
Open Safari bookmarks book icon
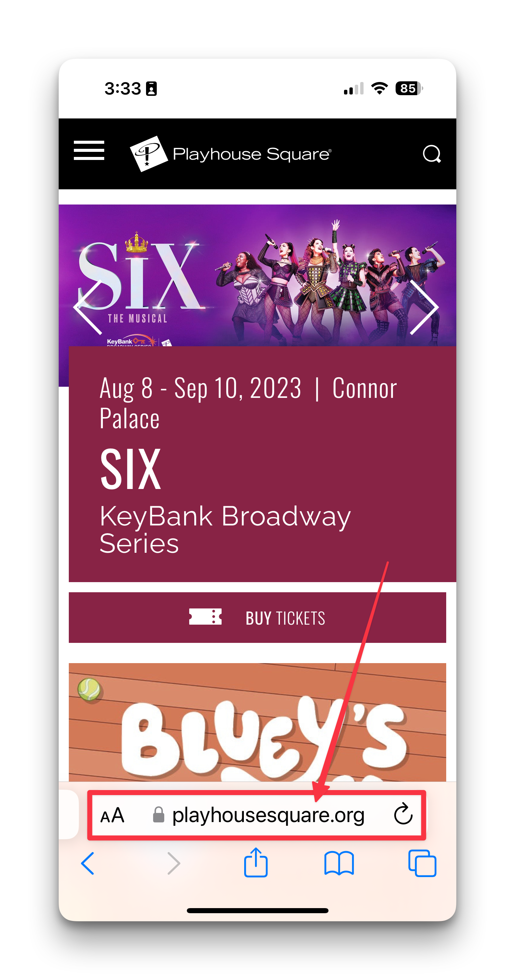[339, 864]
